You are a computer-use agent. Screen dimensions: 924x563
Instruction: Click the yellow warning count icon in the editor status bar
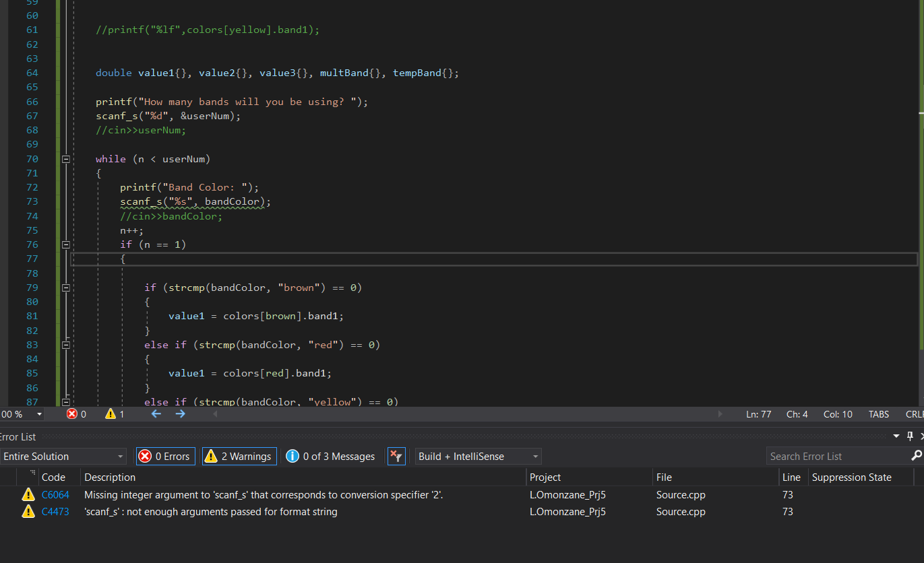click(x=112, y=413)
